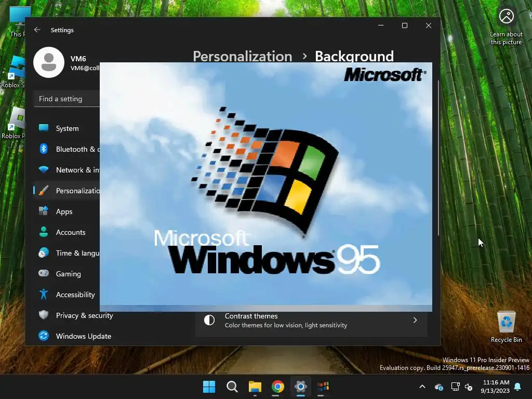Open Accounts settings
Image resolution: width=532 pixels, height=399 pixels.
click(67, 232)
